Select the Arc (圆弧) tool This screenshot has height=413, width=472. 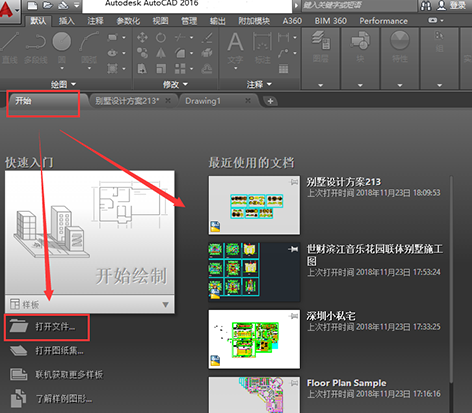[89, 48]
